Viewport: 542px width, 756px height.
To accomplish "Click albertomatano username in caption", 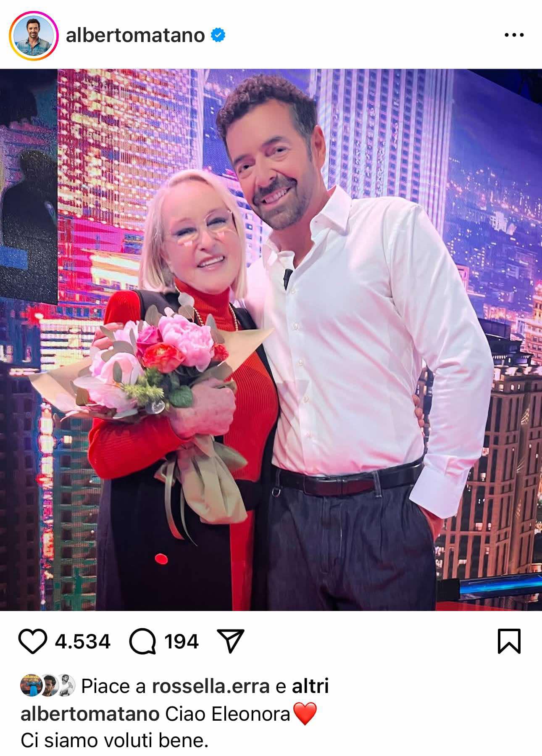I will [90, 714].
